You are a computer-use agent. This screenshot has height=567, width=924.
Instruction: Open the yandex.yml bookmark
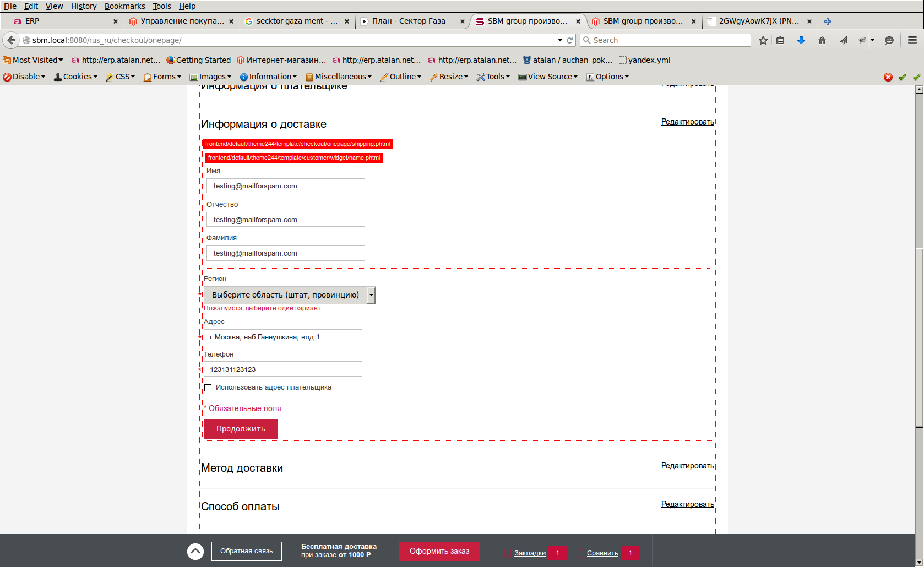click(x=644, y=60)
